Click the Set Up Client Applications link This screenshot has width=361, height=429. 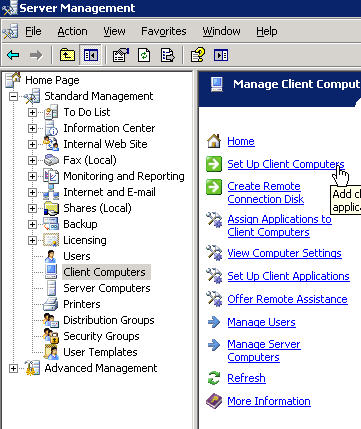tap(288, 276)
